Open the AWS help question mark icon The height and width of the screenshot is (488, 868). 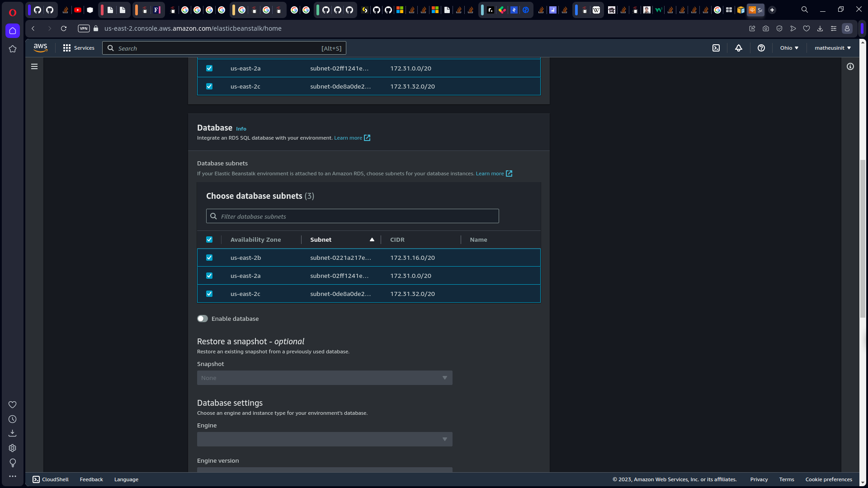click(x=761, y=48)
